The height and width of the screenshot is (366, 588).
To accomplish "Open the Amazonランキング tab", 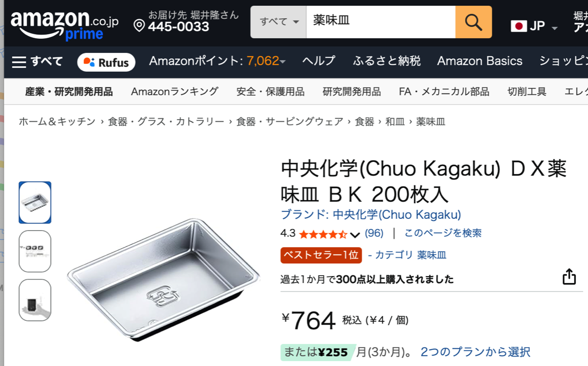I will (174, 92).
